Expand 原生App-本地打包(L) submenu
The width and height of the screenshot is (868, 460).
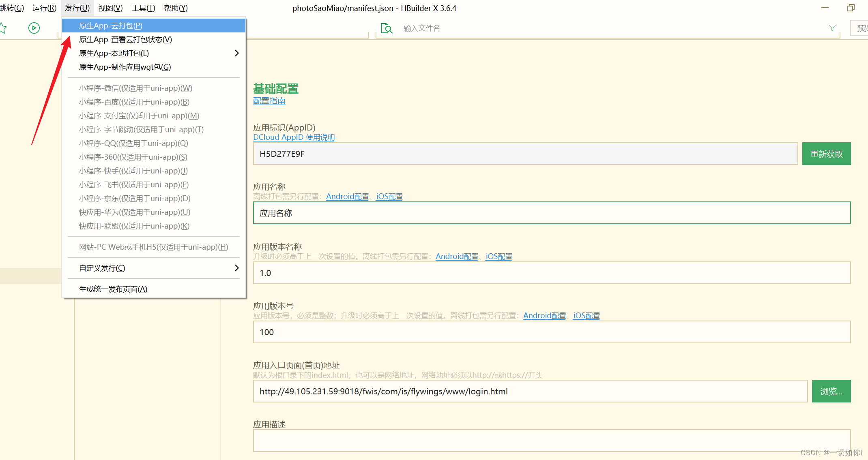tap(154, 53)
